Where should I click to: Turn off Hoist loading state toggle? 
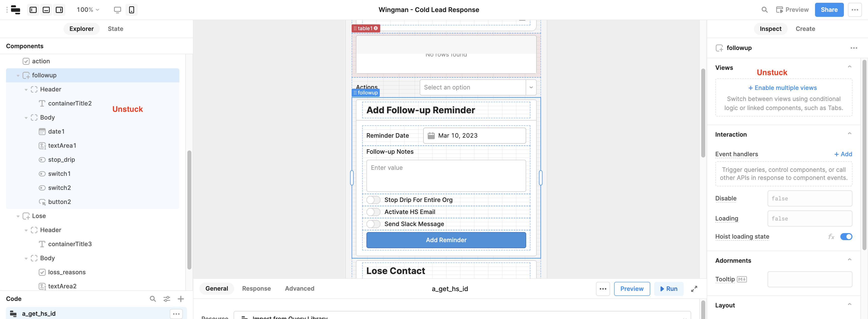(846, 236)
